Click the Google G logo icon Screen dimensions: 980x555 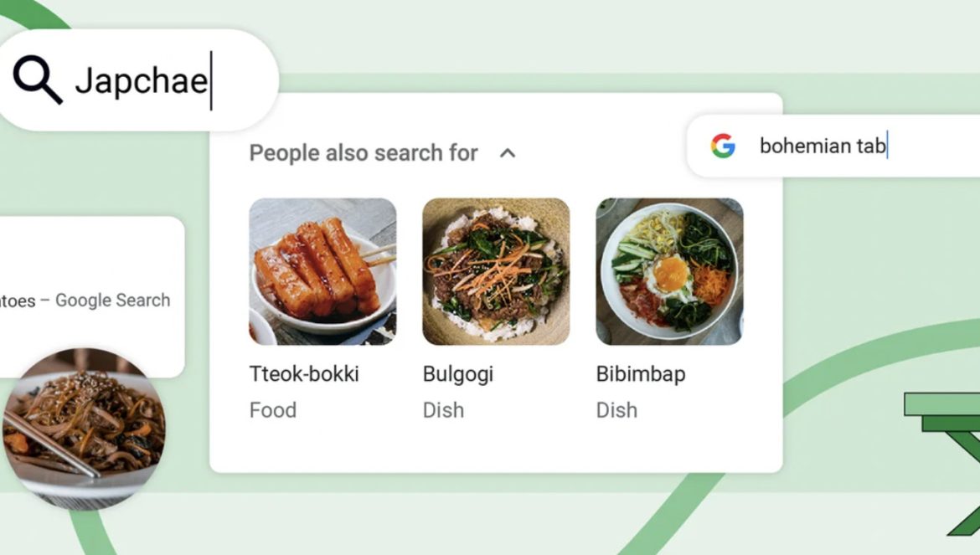pos(723,146)
